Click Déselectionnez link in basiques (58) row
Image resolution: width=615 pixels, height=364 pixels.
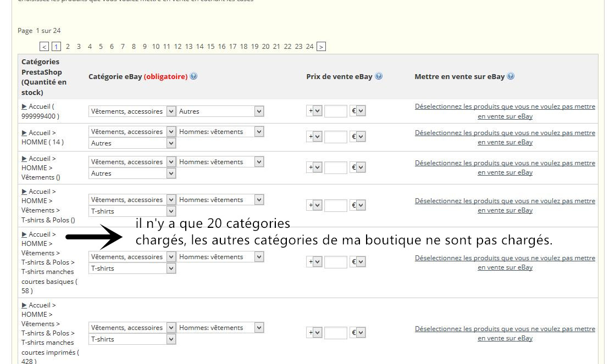coord(505,262)
